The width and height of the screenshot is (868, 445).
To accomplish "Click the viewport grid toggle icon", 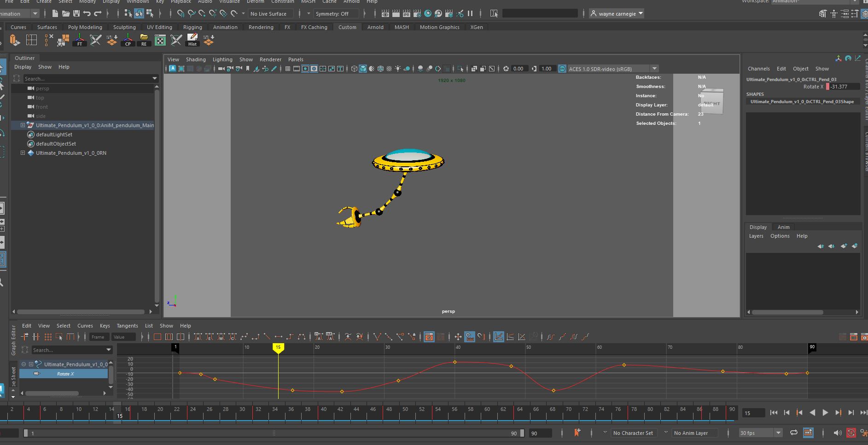I will pos(288,69).
